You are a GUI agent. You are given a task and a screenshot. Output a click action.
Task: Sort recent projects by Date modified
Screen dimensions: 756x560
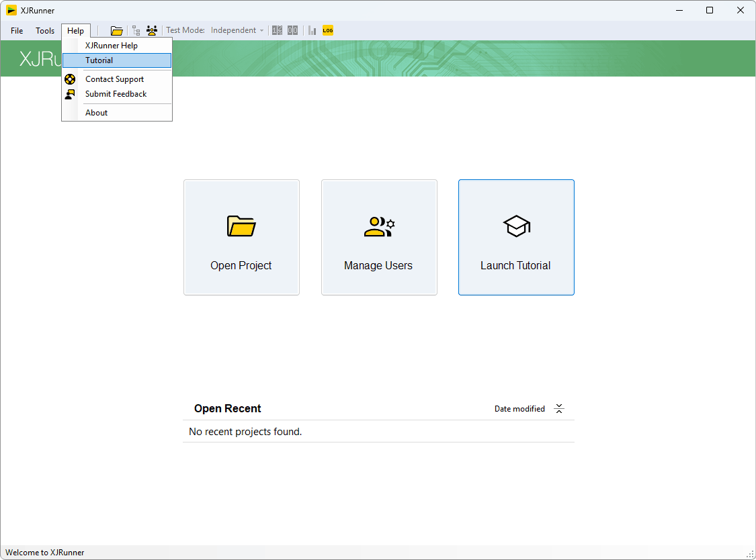tap(519, 409)
